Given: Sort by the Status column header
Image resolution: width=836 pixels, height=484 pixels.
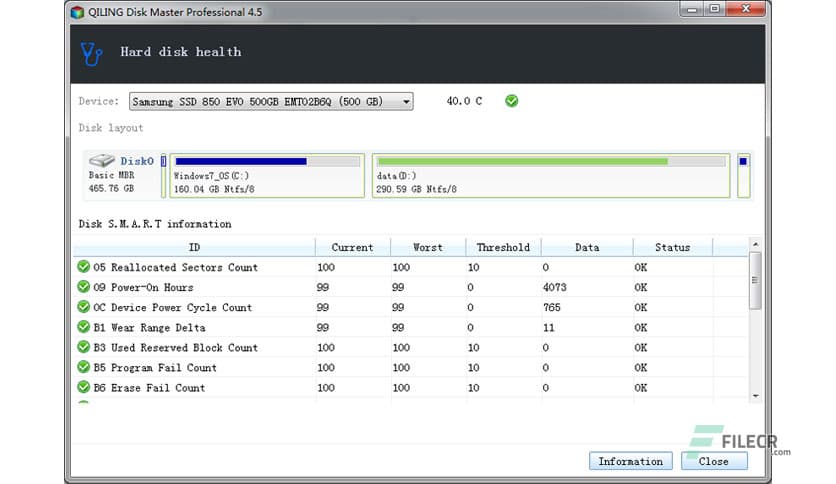Looking at the screenshot, I should pos(672,247).
